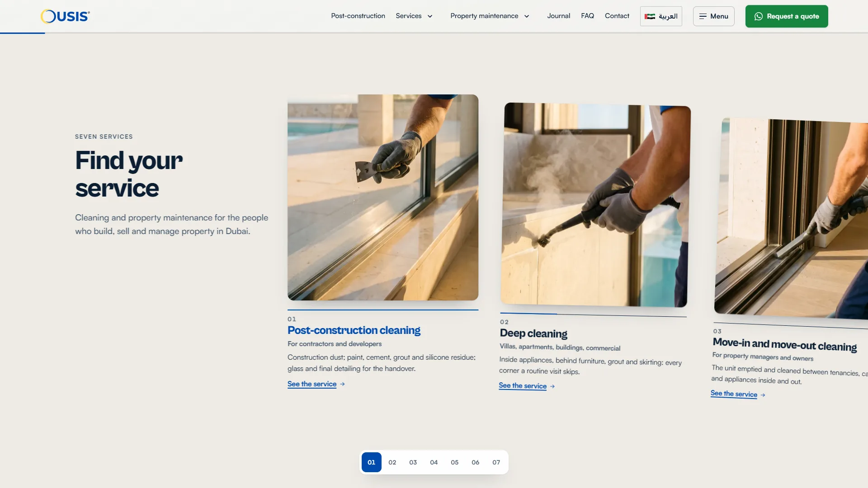Click the scraper window cleaning photo

pos(383,197)
